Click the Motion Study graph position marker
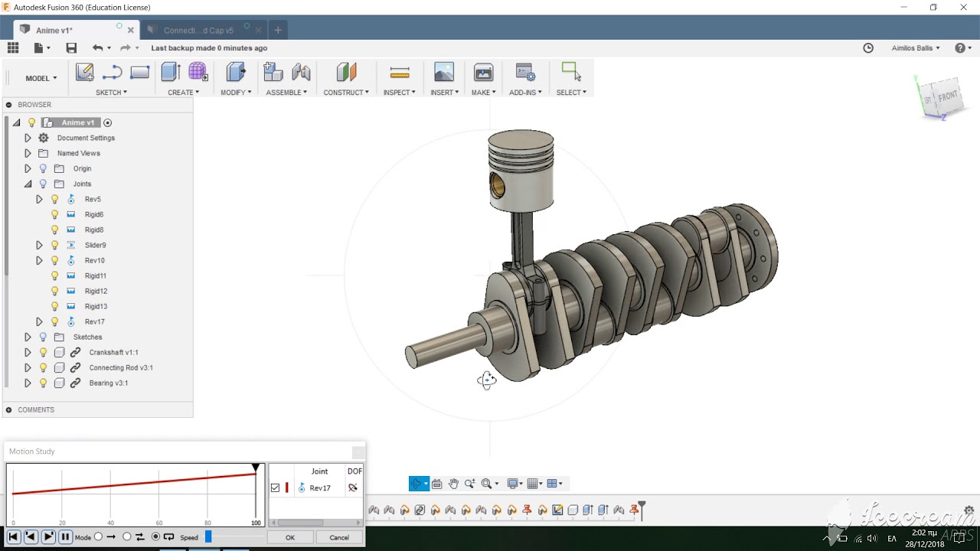The width and height of the screenshot is (980, 551). coord(256,468)
